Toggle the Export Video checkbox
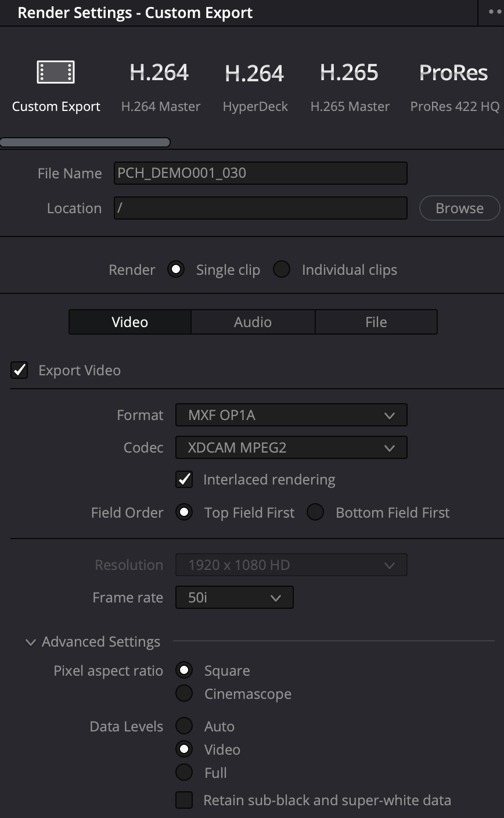Screen dimensions: 504x818 tap(20, 370)
